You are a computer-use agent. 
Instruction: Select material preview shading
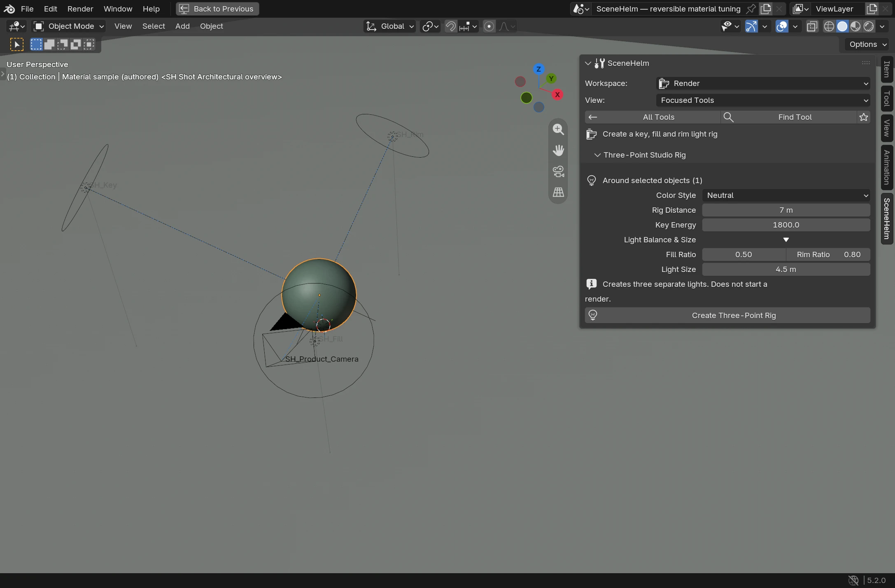click(855, 26)
